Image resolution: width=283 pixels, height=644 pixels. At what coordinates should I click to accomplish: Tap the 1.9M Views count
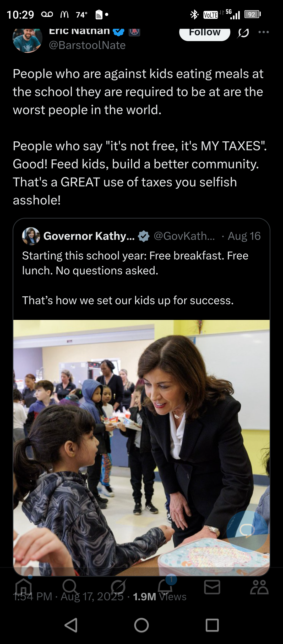pyautogui.click(x=160, y=597)
